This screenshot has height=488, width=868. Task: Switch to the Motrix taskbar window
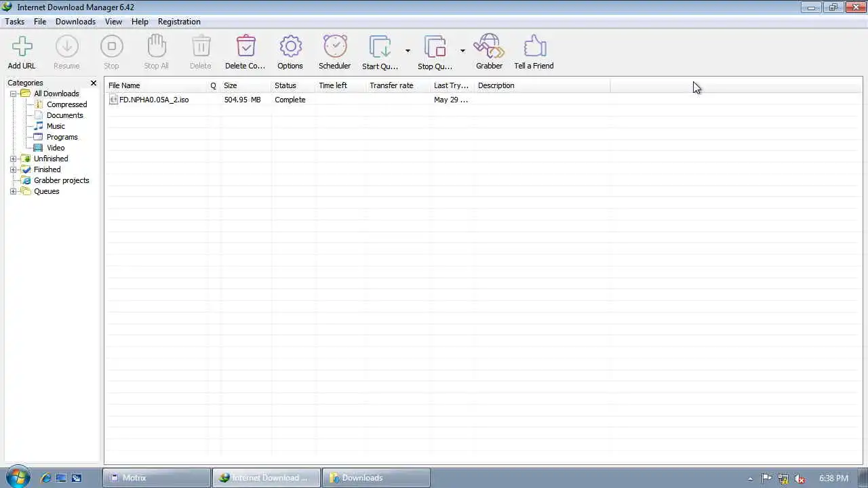point(157,478)
